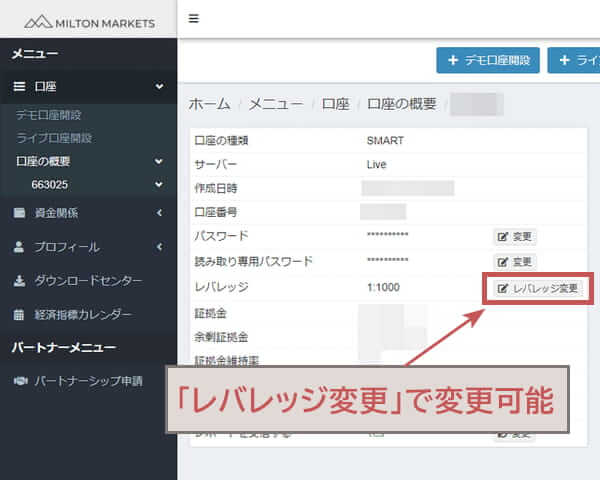
Task: Collapse the 口座の概要 submenu chevron
Action: [x=159, y=161]
